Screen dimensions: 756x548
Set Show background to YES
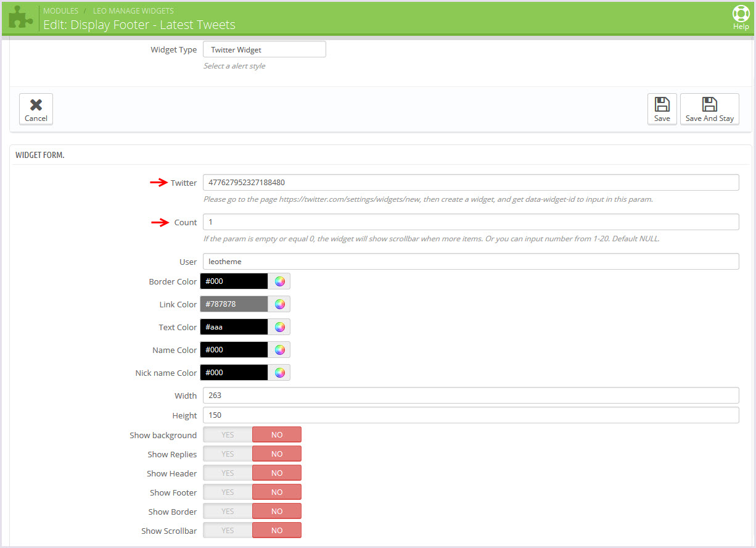(x=228, y=435)
